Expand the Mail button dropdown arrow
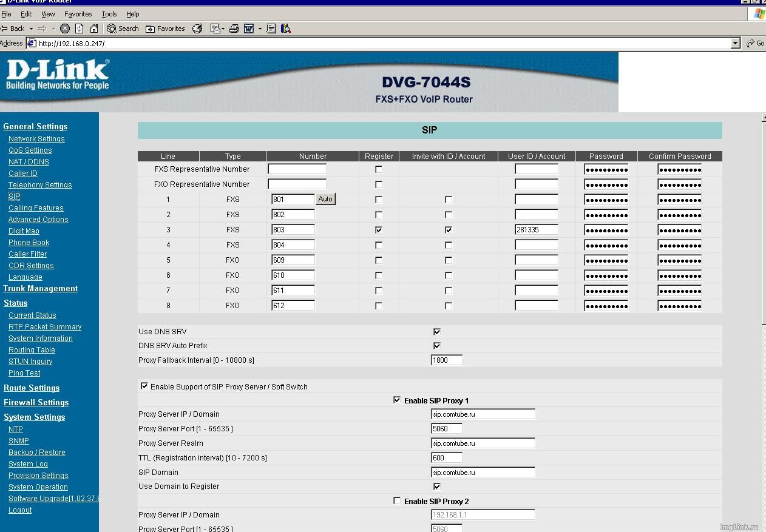The width and height of the screenshot is (766, 532). 223,29
